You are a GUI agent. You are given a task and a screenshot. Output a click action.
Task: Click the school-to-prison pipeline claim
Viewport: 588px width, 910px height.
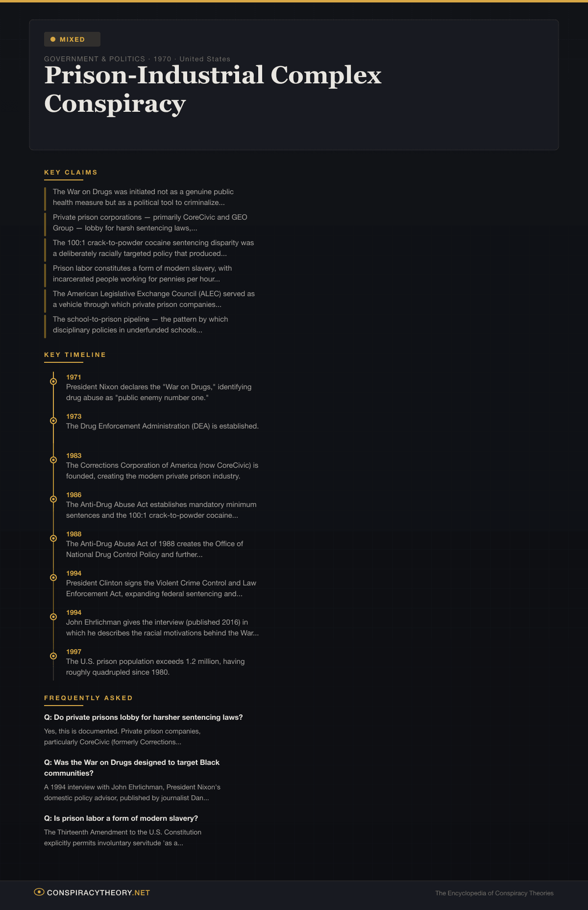click(x=140, y=325)
